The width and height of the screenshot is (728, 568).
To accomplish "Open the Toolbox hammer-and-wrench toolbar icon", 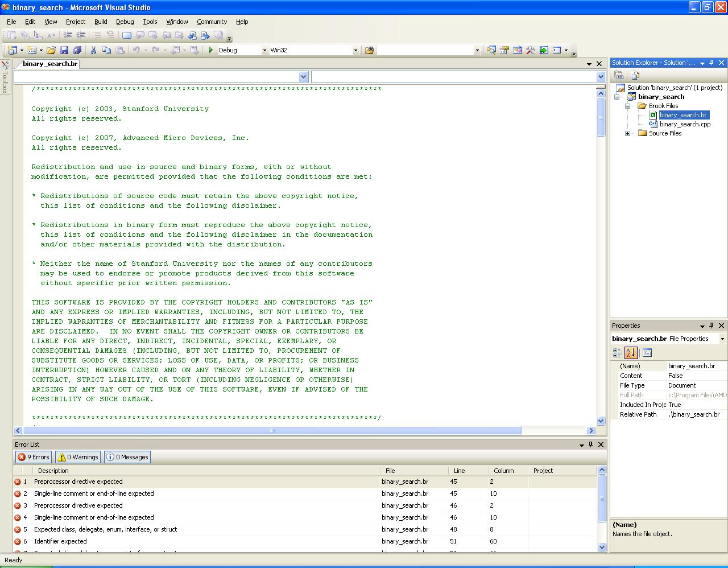I will pos(530,50).
